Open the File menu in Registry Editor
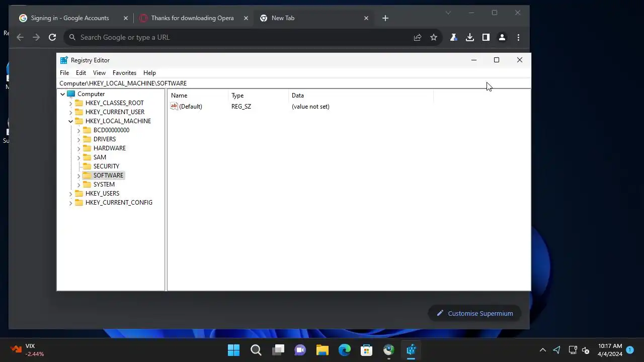Image resolution: width=644 pixels, height=362 pixels. [x=64, y=73]
